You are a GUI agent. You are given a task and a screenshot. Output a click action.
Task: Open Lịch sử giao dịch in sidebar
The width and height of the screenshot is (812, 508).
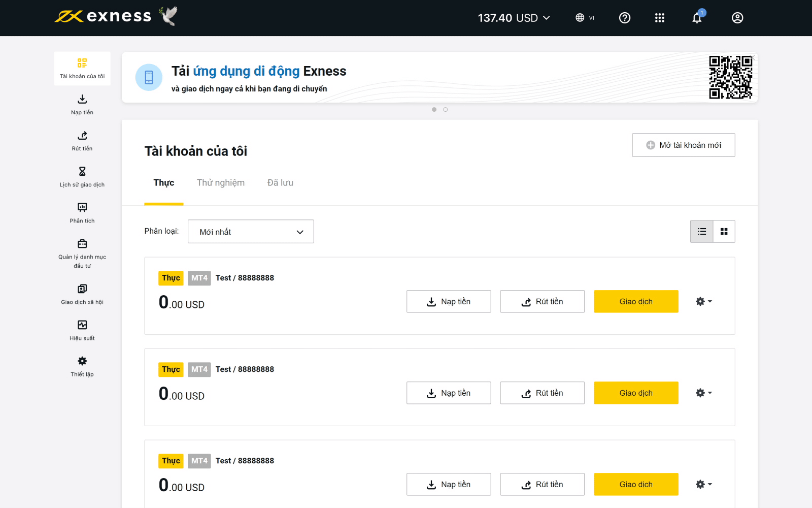coord(82,177)
